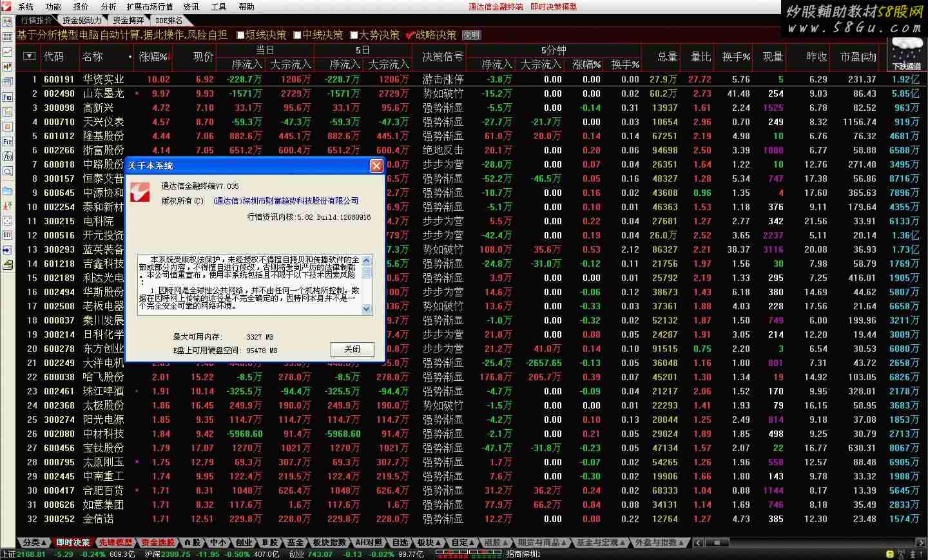
Task: Click the candlestick chart icon in sidebar
Action: click(x=7, y=66)
